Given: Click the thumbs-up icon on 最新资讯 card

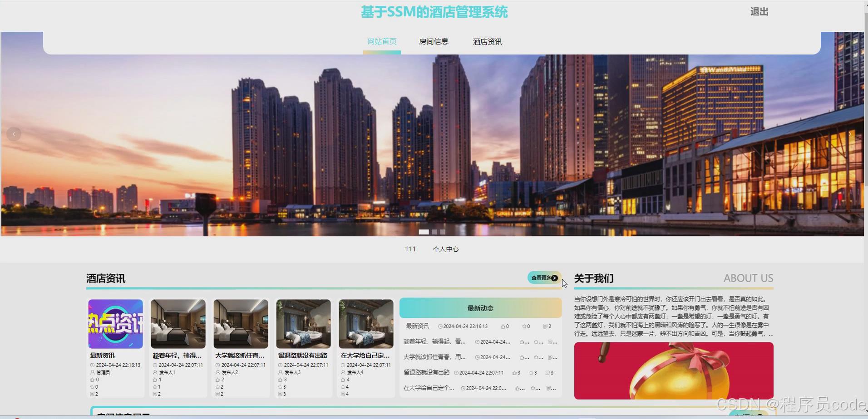Looking at the screenshot, I should (x=92, y=380).
